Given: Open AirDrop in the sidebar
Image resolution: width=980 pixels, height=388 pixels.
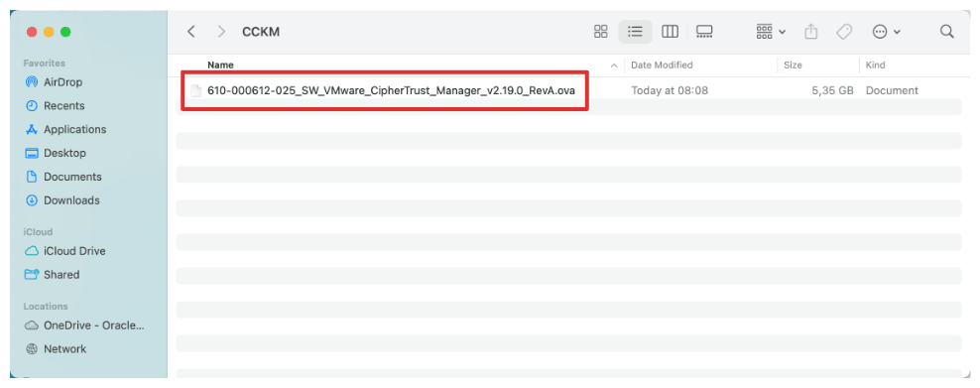Looking at the screenshot, I should click(x=54, y=82).
